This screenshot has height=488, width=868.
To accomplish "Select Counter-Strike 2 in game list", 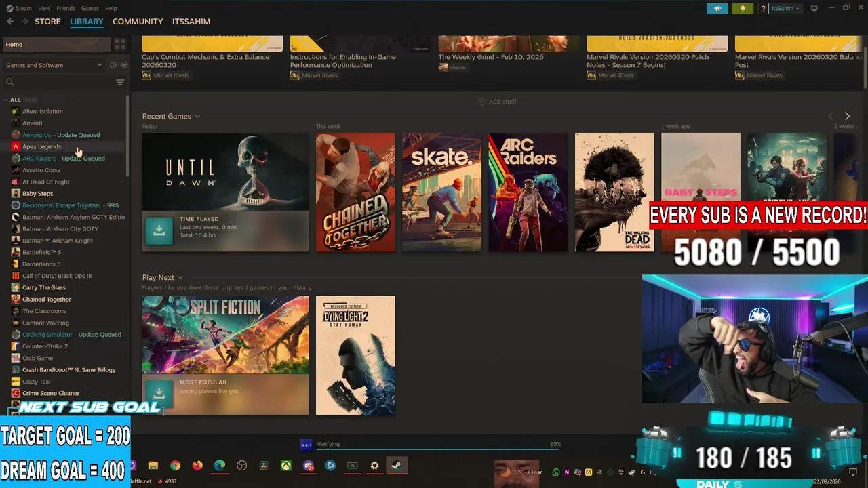I will click(45, 346).
